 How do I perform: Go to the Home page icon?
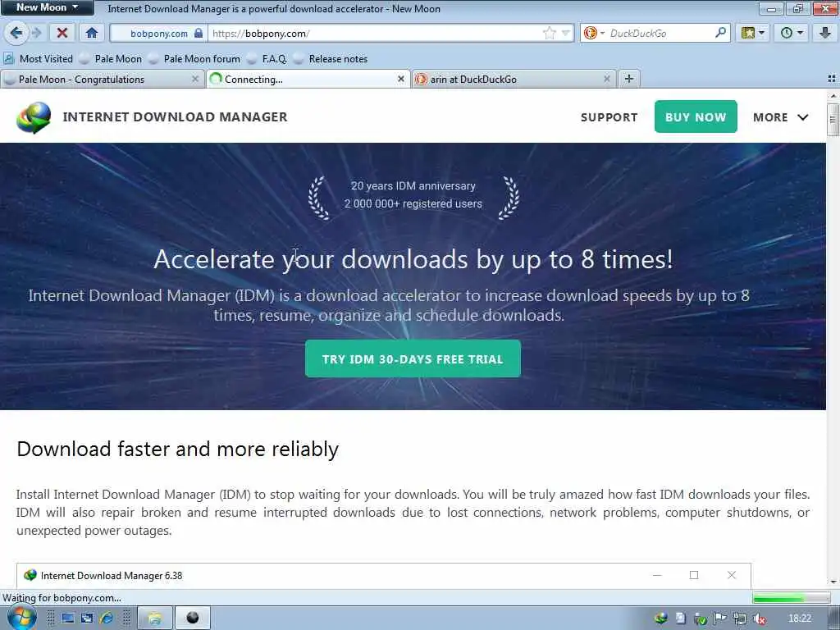[92, 33]
